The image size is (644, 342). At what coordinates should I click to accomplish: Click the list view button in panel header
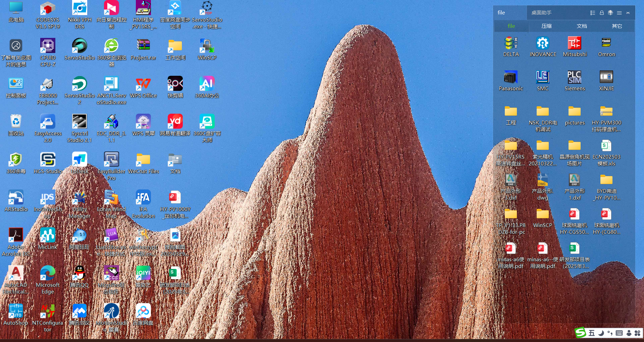pyautogui.click(x=593, y=13)
